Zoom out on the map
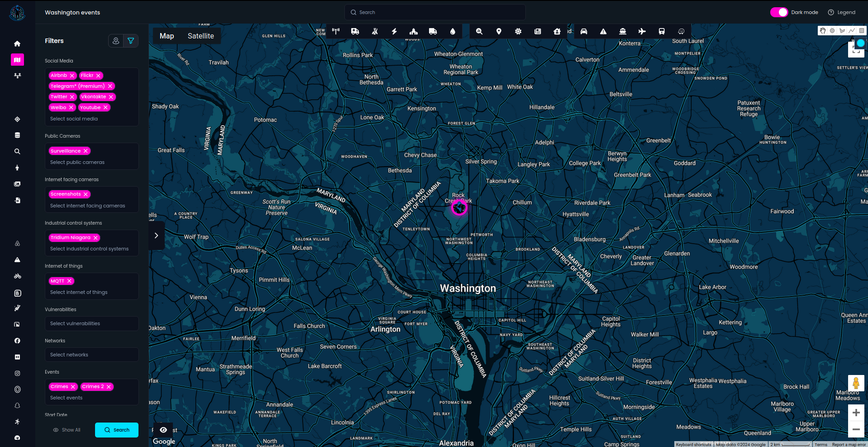 pos(856,429)
